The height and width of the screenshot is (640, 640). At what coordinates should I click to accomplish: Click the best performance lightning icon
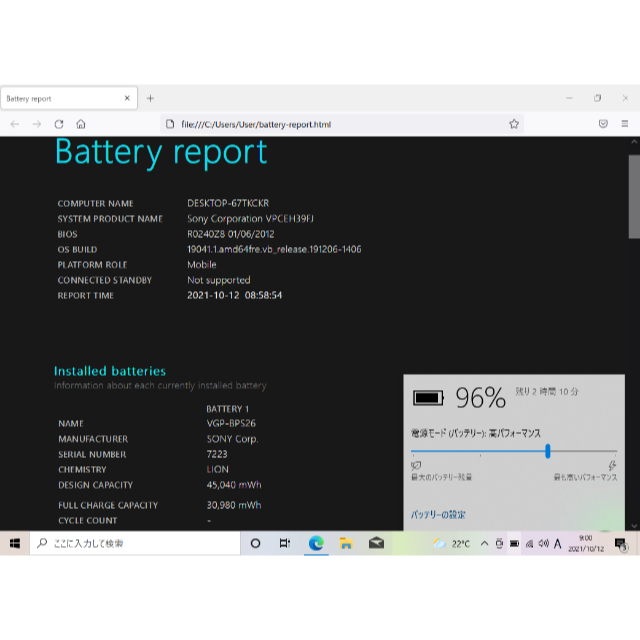tap(612, 465)
